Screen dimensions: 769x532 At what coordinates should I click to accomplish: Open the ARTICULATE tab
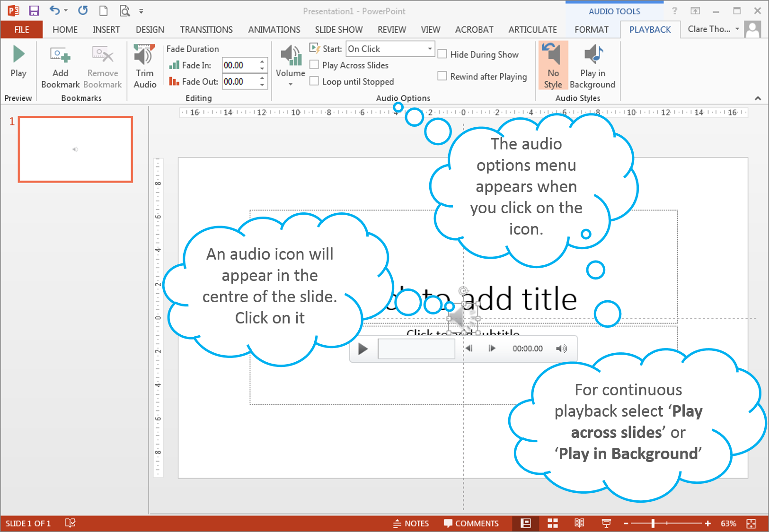[533, 29]
